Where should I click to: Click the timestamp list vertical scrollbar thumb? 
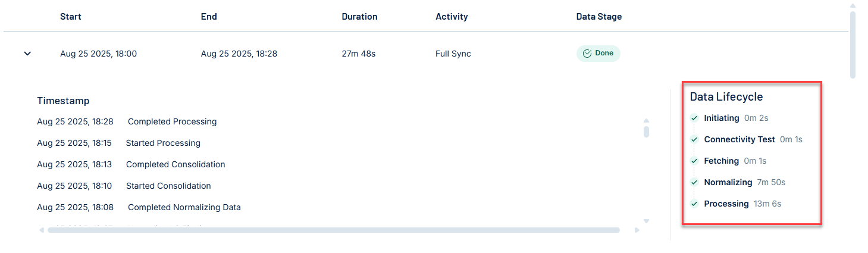647,131
